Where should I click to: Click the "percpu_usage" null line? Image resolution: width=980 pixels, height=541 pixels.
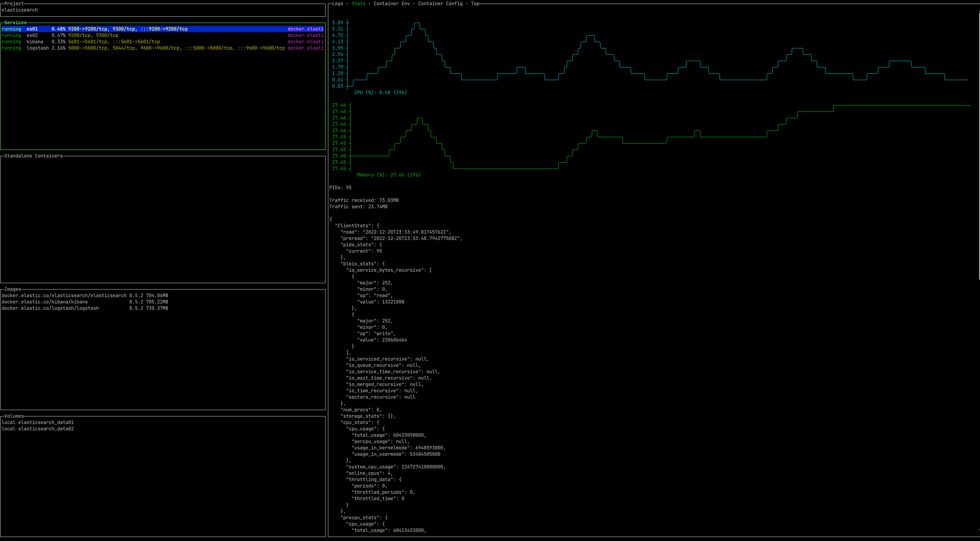(x=380, y=441)
